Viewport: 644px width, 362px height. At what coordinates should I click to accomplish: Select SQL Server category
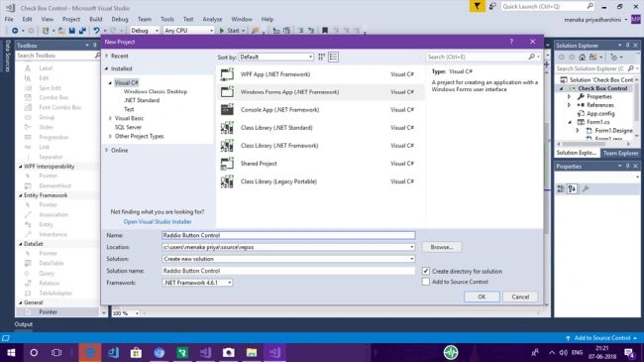point(128,128)
